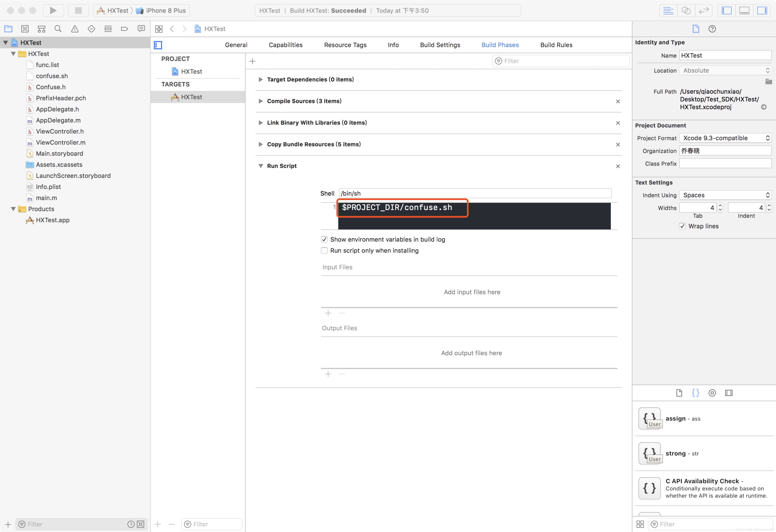Open Indent Using dropdown
Viewport: 776px width, 532px height.
click(x=725, y=195)
